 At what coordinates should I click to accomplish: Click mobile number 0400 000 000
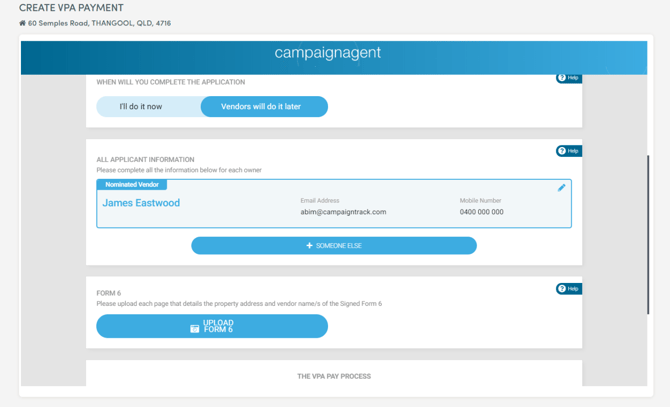pyautogui.click(x=482, y=212)
